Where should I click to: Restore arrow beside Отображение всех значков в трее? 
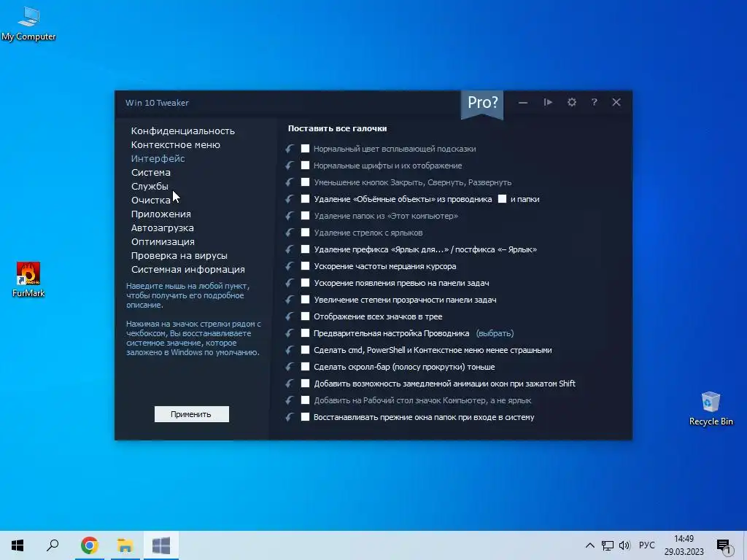pyautogui.click(x=289, y=316)
